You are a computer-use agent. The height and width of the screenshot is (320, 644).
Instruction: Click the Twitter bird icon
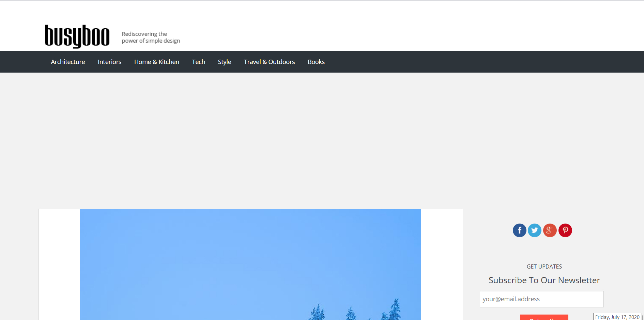(x=534, y=230)
